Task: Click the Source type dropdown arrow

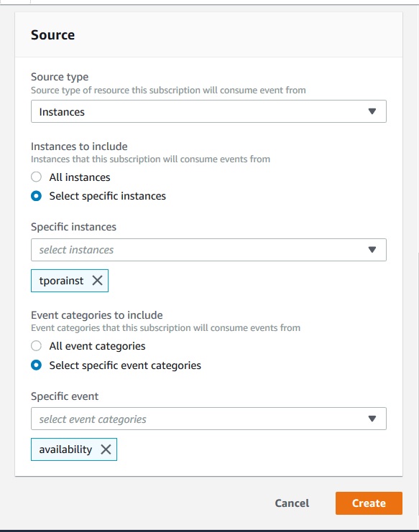Action: click(x=372, y=111)
